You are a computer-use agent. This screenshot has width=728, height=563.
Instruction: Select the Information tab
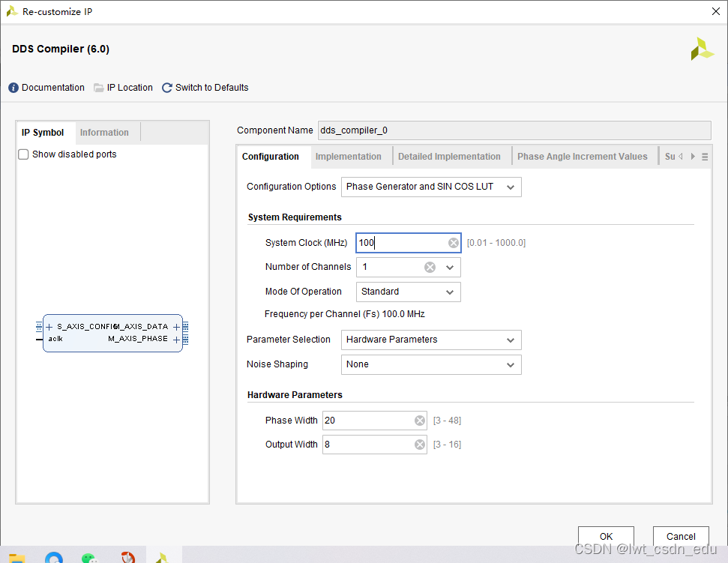point(104,133)
